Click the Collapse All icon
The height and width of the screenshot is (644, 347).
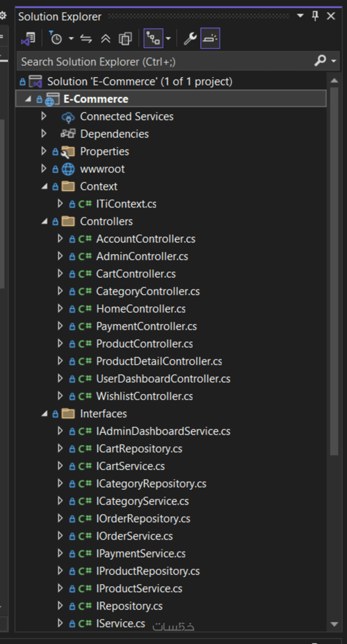[x=106, y=39]
